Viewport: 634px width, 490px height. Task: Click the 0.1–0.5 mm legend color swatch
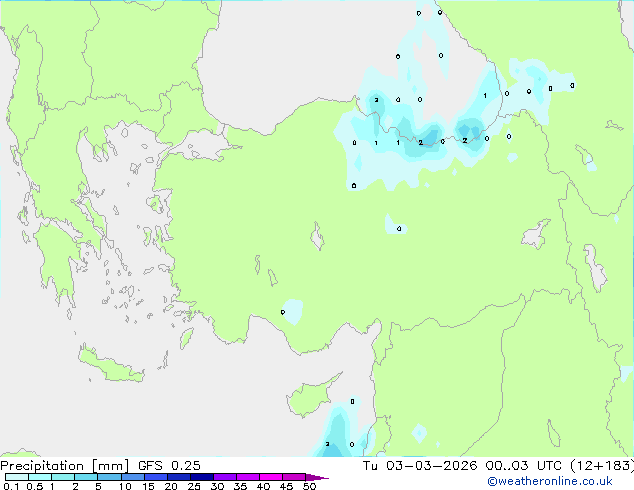click(17, 477)
